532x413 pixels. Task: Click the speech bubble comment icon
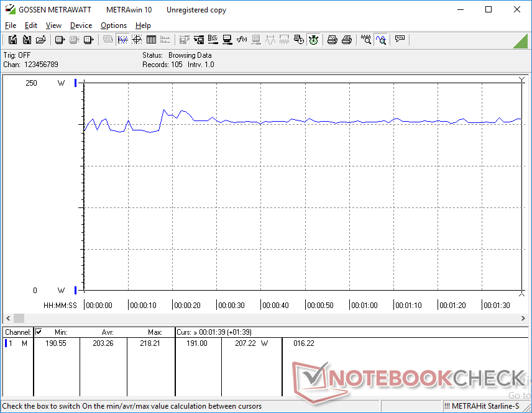coord(400,39)
